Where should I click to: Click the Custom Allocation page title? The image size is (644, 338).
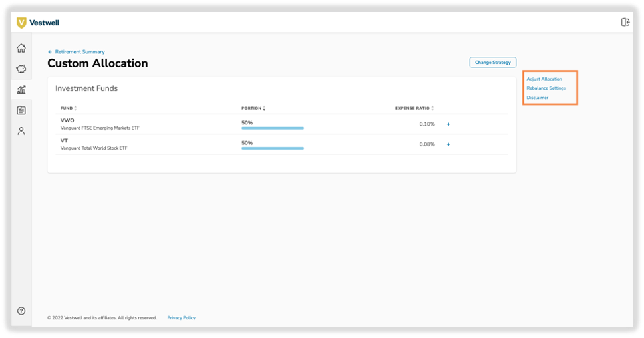pyautogui.click(x=98, y=63)
